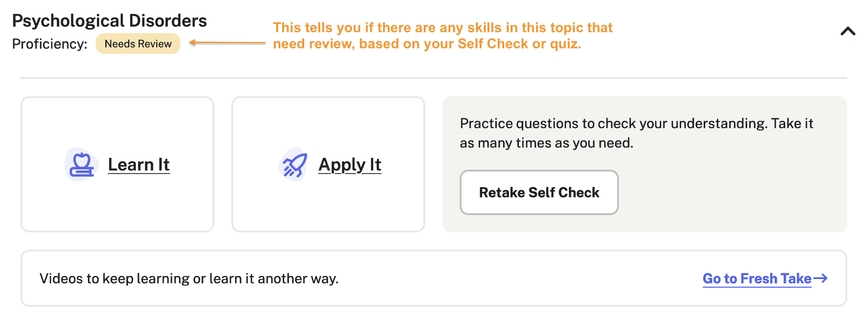
Task: Click the Videos to keep learning text
Action: point(189,279)
